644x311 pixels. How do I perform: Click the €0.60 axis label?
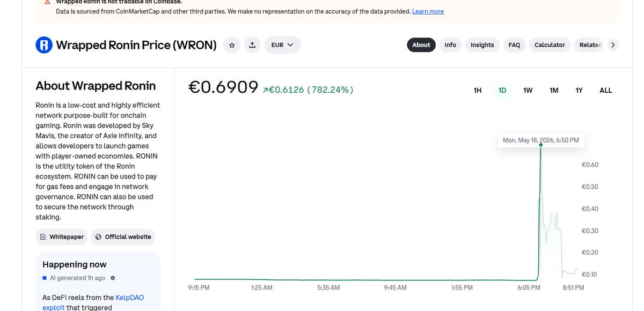tap(590, 165)
